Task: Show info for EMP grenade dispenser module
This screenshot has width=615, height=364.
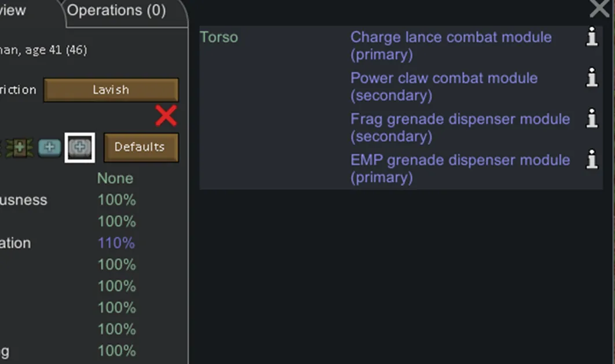Action: point(591,160)
